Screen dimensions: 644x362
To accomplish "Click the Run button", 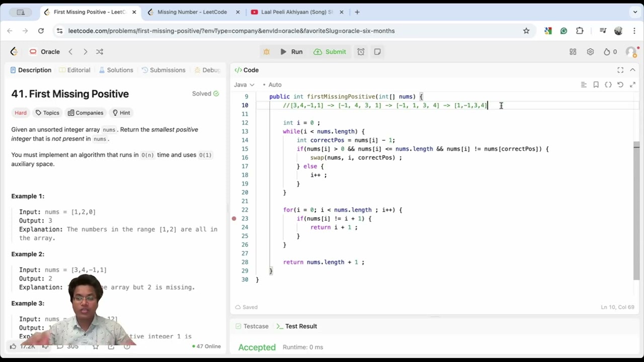I will 291,52.
